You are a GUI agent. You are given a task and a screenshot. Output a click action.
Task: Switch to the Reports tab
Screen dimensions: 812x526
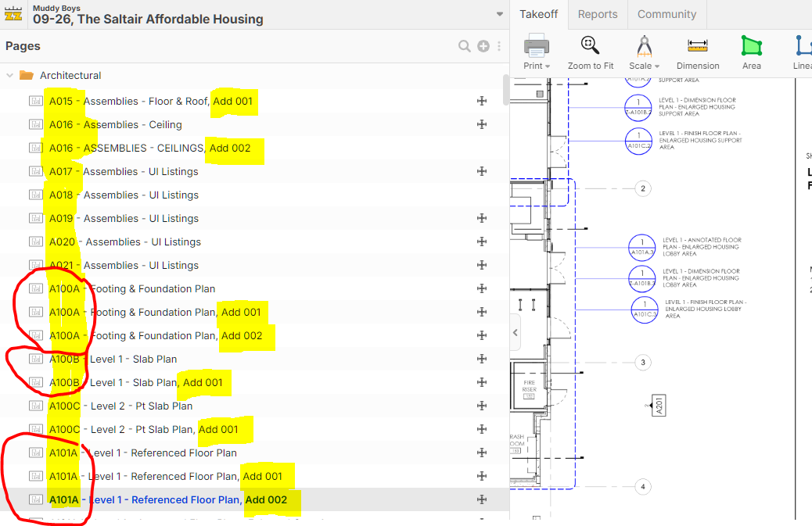598,14
